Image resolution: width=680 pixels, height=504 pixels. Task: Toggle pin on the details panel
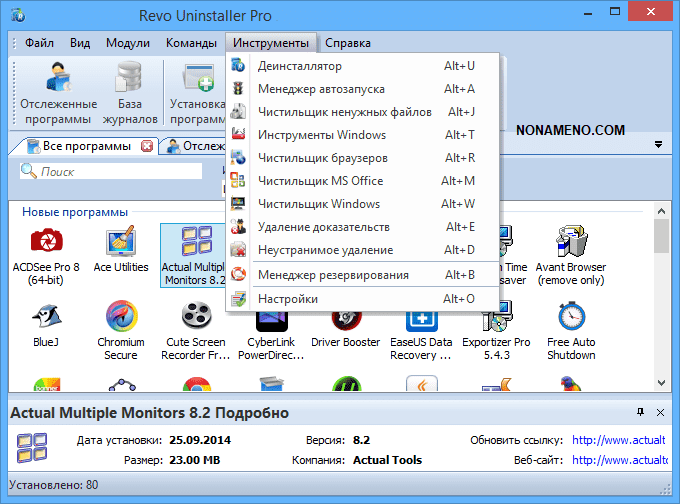pyautogui.click(x=640, y=412)
